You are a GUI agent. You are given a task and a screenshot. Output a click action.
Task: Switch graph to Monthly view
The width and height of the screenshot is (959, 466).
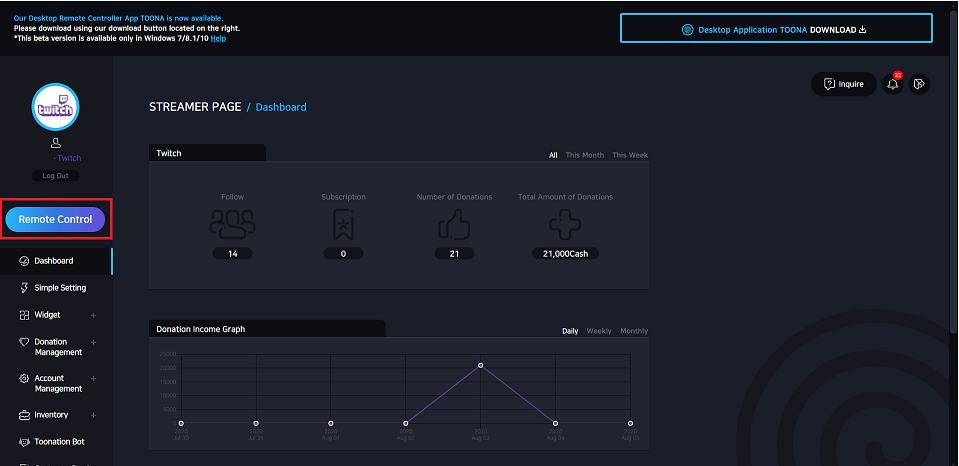click(x=634, y=331)
